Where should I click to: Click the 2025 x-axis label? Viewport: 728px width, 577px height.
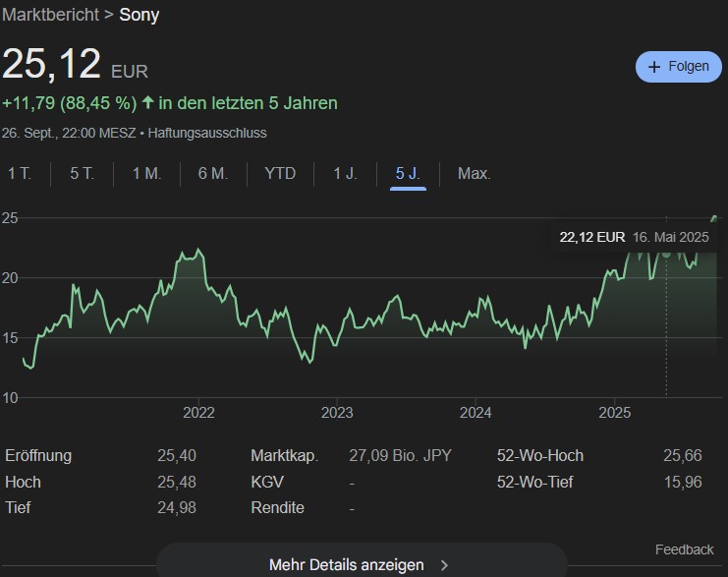click(615, 413)
